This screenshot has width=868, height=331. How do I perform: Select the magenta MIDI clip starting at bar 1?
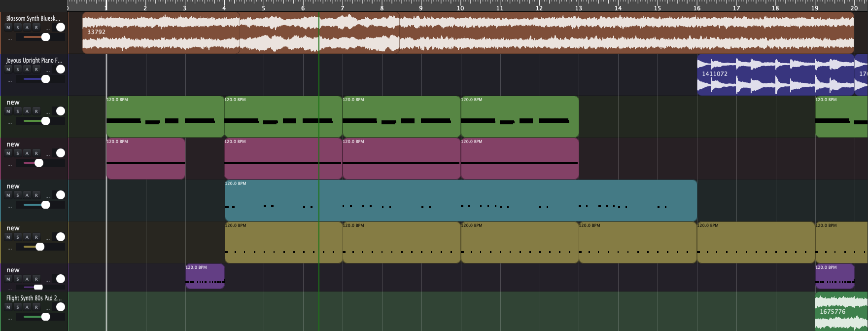pos(146,158)
